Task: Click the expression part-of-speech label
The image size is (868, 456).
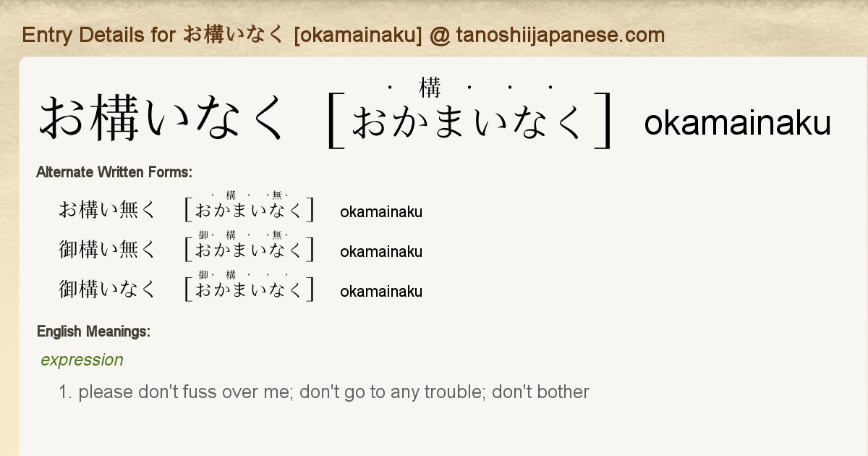Action: (x=82, y=360)
